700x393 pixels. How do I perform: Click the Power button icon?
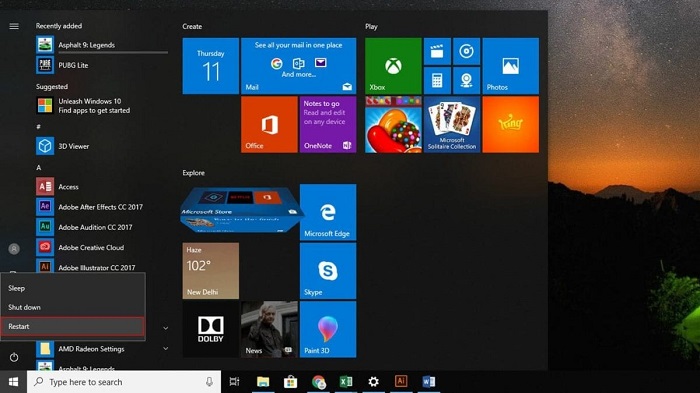tap(14, 357)
